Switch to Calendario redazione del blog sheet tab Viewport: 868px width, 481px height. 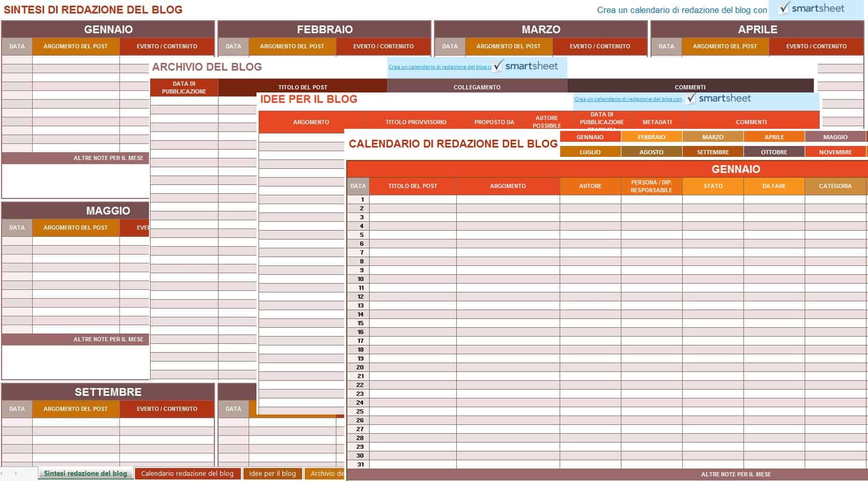click(x=187, y=473)
